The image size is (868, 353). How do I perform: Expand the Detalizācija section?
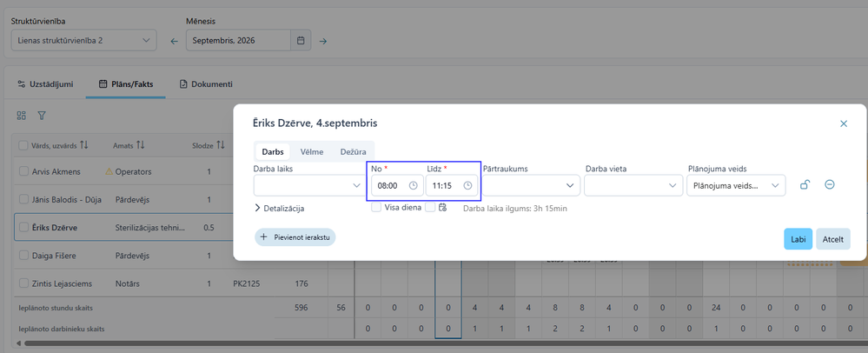point(280,209)
